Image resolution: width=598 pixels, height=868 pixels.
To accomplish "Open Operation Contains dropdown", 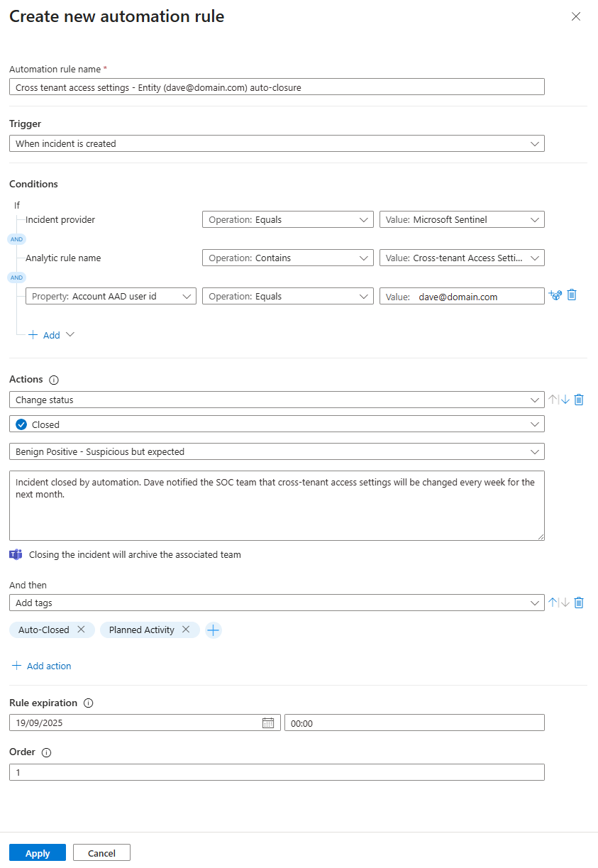I will click(288, 258).
